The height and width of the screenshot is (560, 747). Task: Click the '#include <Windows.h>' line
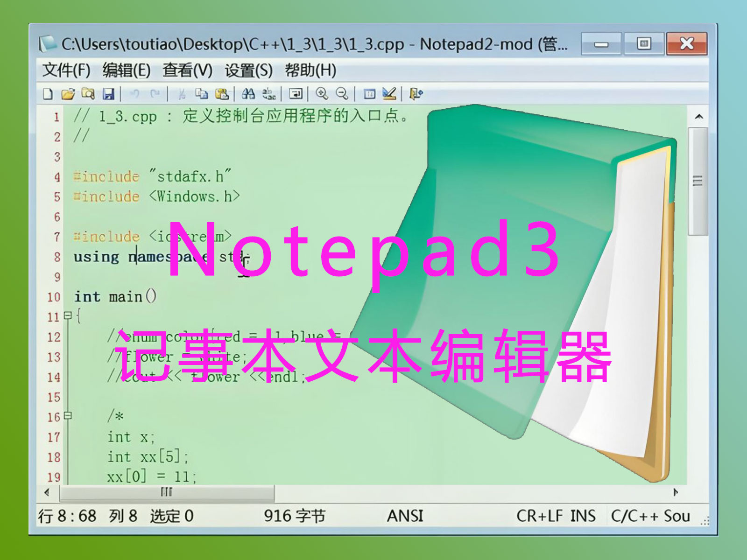click(157, 196)
